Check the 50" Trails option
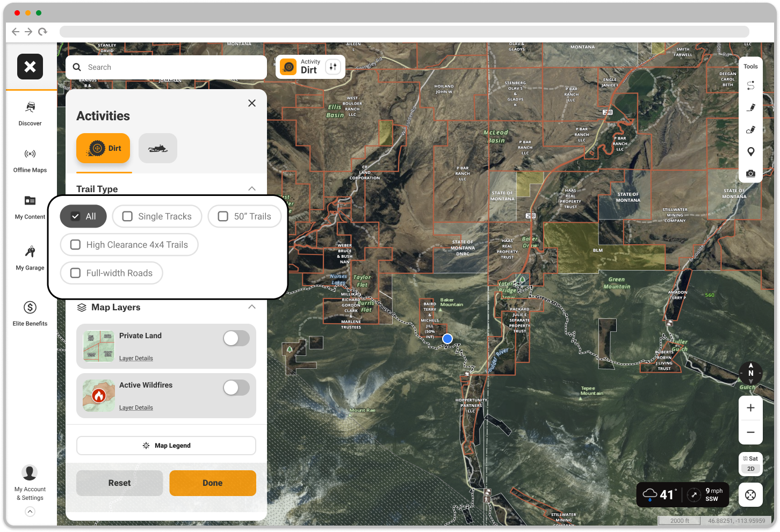This screenshot has width=780, height=532. pos(244,216)
